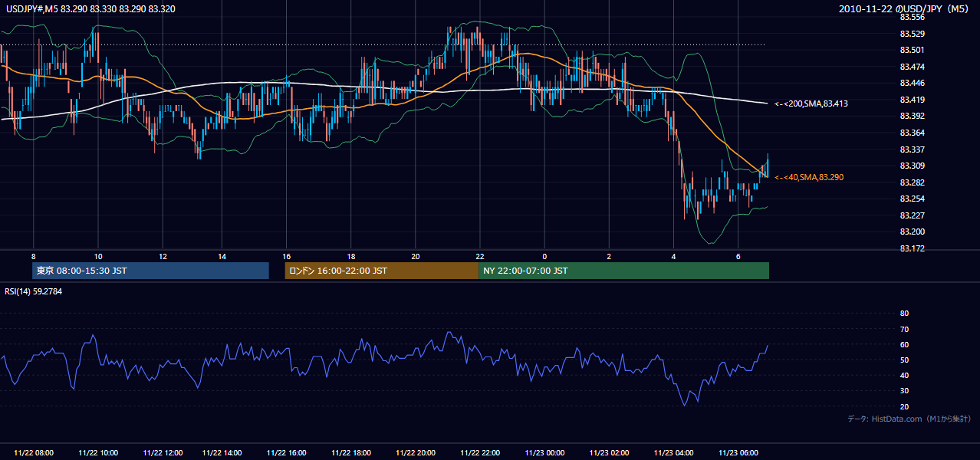Click RSI scale value 50
Screen dimensions: 980x460
(x=904, y=360)
